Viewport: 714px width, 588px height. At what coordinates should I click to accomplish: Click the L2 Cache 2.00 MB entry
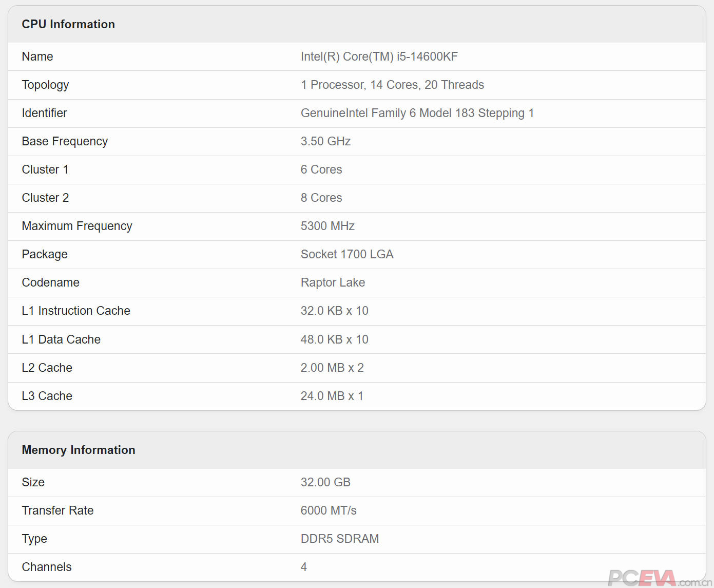[333, 368]
